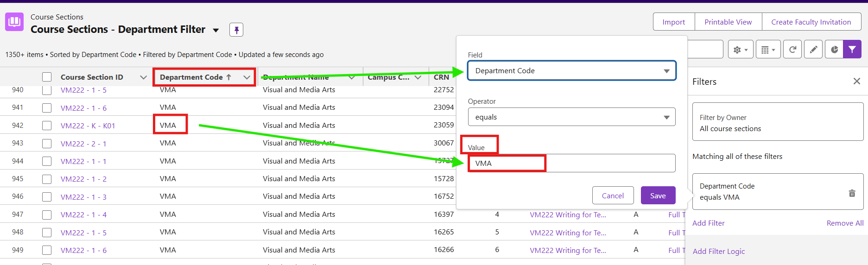Open Field dropdown showing Department Code
This screenshot has width=868, height=265.
[x=571, y=71]
